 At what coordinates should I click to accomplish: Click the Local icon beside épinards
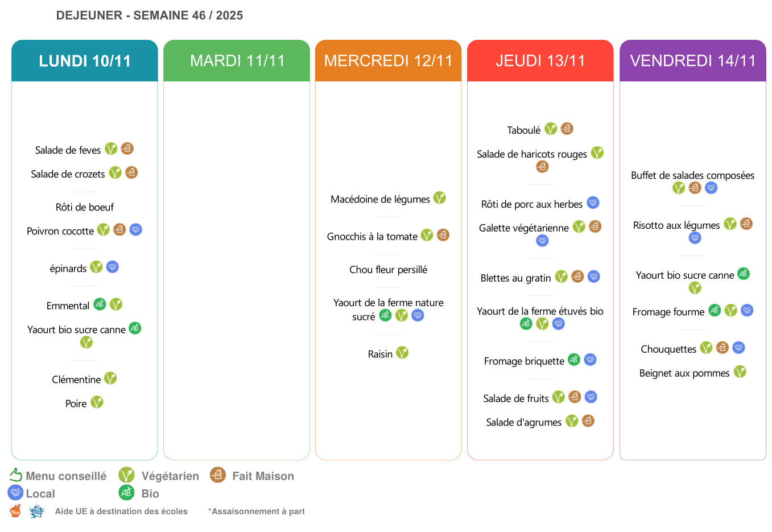pos(113,267)
